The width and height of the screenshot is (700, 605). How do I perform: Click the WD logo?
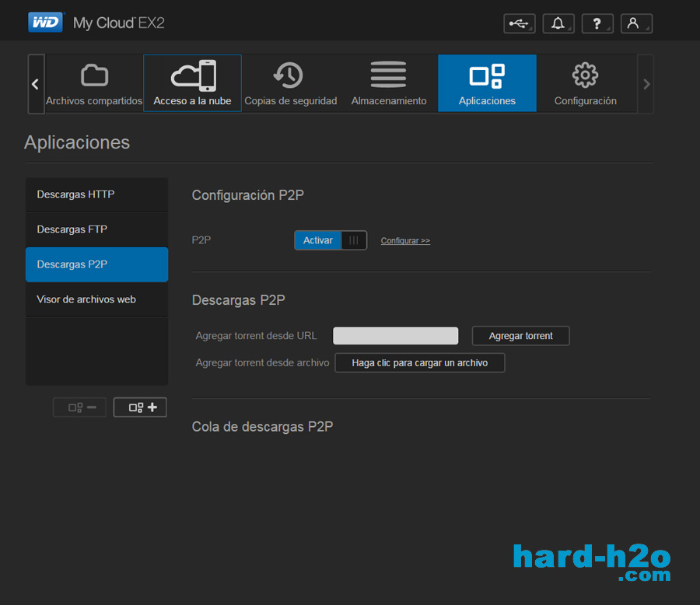pos(46,23)
